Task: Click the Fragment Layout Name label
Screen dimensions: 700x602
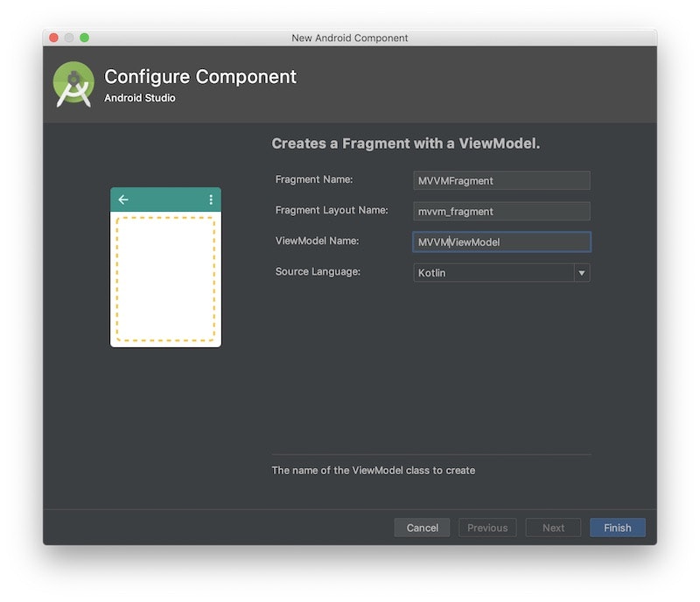Action: [332, 210]
